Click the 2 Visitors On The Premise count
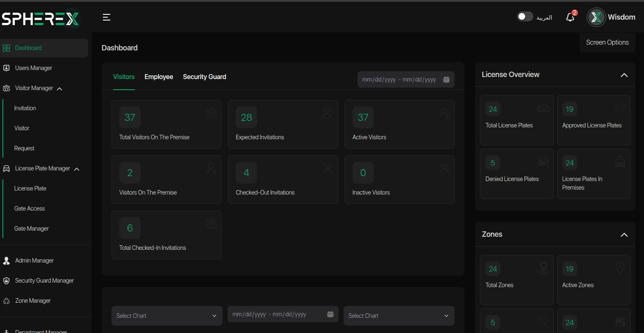The height and width of the screenshot is (333, 644). pos(130,173)
